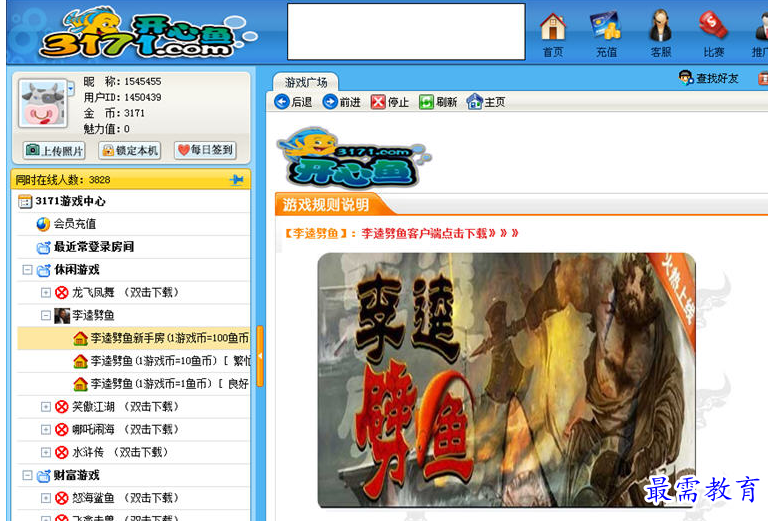Collapse the 李逵劈鱼 node

coord(46,315)
